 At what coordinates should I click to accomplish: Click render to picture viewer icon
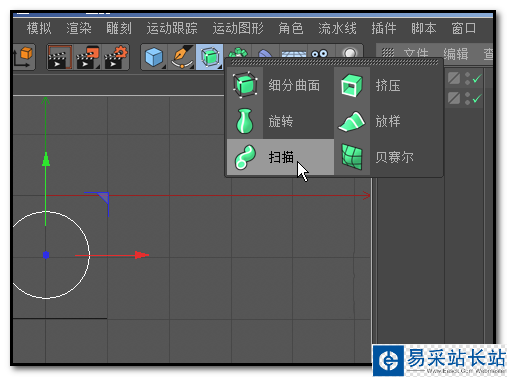click(88, 57)
